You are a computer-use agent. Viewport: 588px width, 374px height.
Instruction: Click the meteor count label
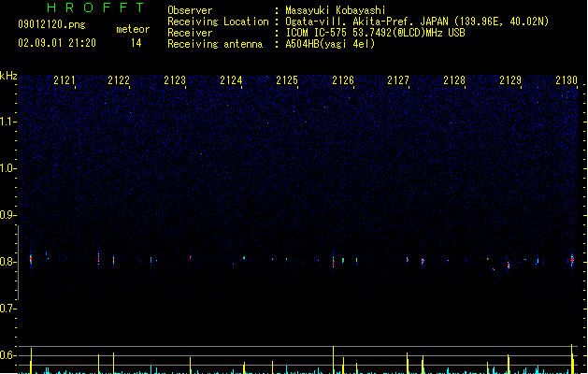[133, 29]
